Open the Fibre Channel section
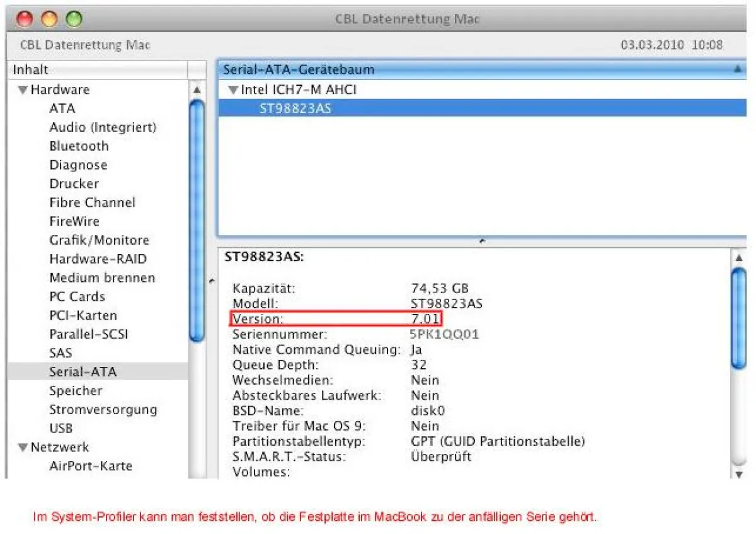 point(92,202)
